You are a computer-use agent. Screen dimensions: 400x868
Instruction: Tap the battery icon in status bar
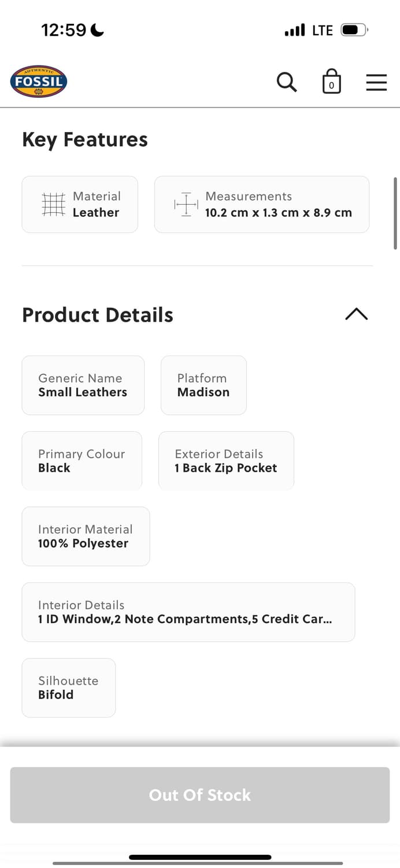coord(353,30)
